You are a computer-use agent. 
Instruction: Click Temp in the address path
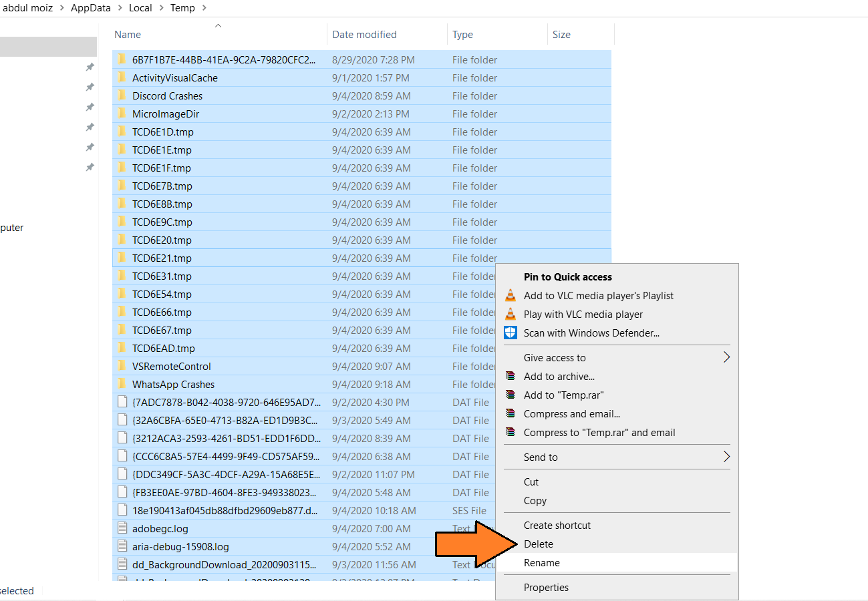tap(182, 8)
